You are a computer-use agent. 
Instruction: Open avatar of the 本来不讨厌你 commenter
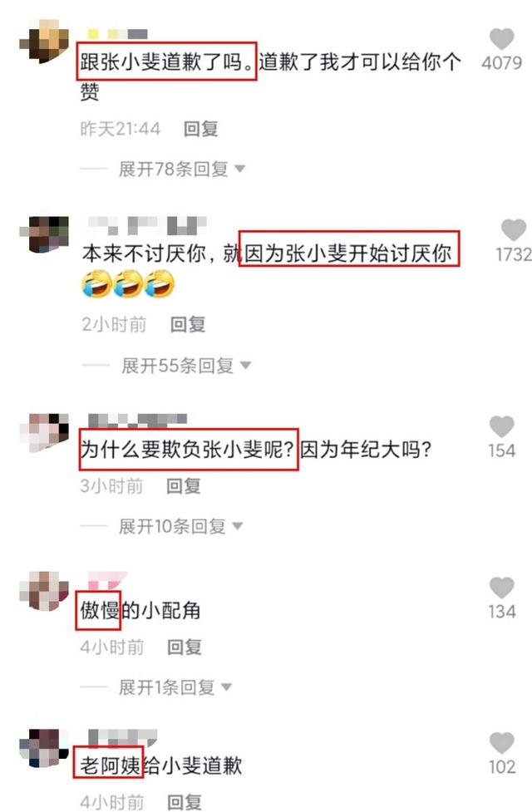pos(44,234)
